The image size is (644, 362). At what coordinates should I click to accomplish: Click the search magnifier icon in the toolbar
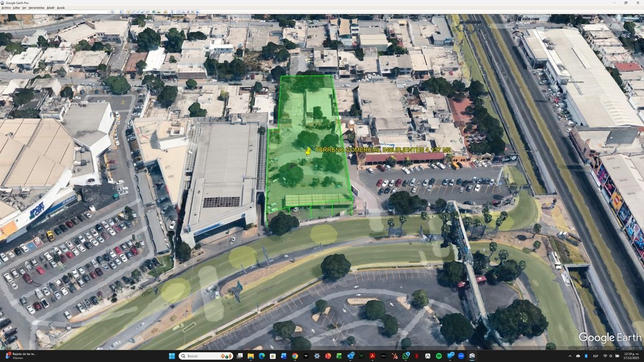[x=112, y=12]
